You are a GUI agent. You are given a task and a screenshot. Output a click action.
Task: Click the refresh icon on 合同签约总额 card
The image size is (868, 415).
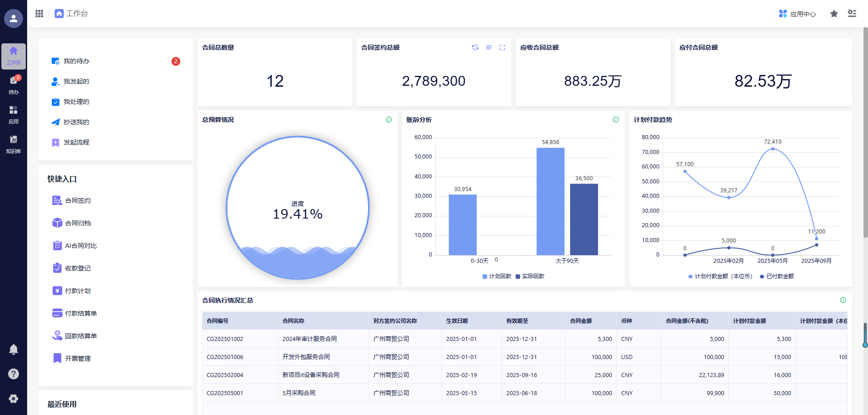click(475, 47)
